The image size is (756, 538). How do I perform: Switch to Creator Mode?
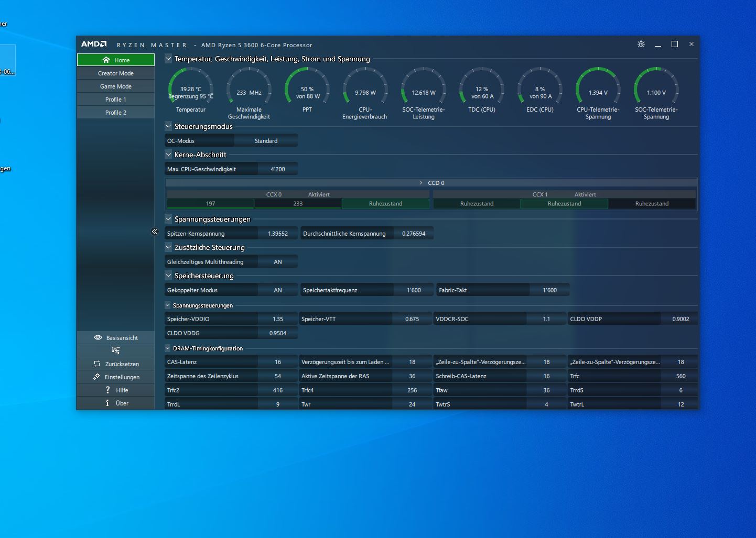pos(116,73)
